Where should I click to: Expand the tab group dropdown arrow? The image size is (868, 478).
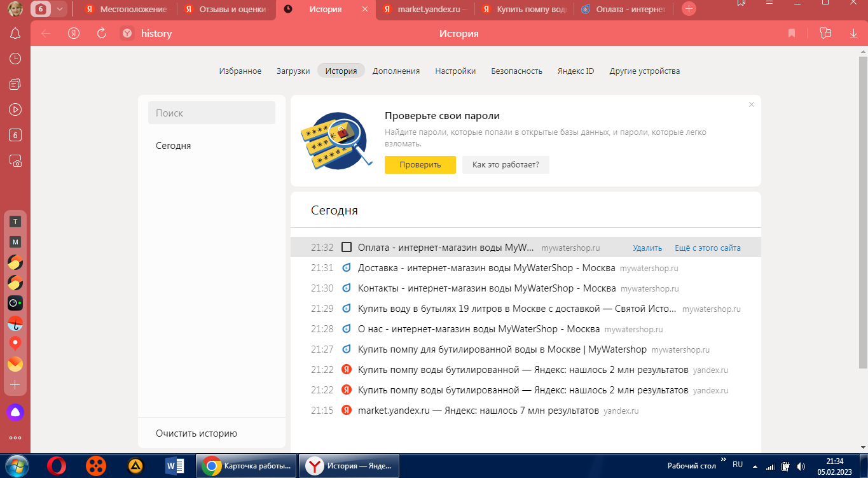[60, 9]
